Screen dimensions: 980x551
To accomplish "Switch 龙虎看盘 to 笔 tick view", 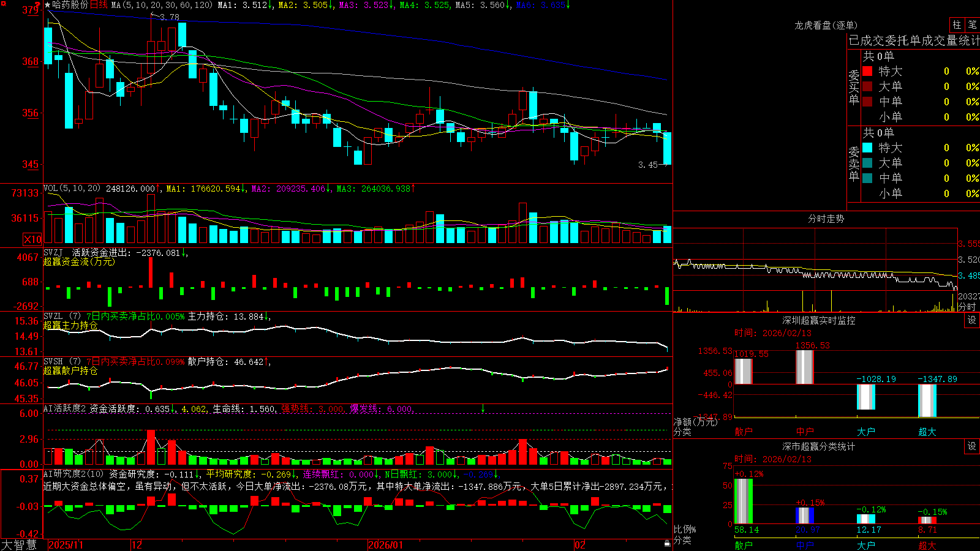I will pos(972,24).
